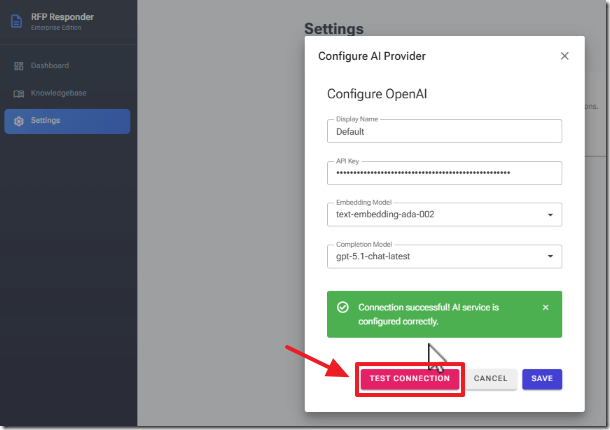Cancel the AI provider configuration
Image resolution: width=610 pixels, height=430 pixels.
pos(491,379)
